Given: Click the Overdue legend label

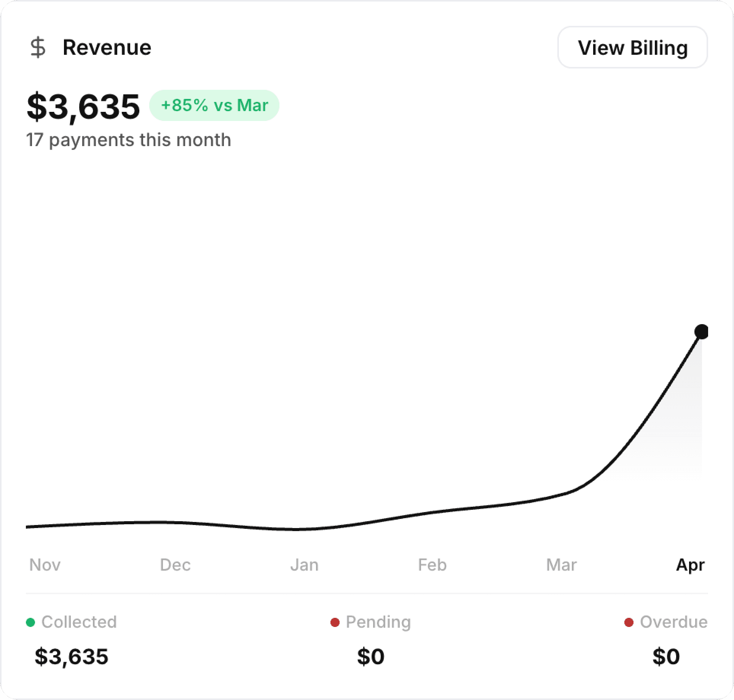Looking at the screenshot, I should pos(673,622).
